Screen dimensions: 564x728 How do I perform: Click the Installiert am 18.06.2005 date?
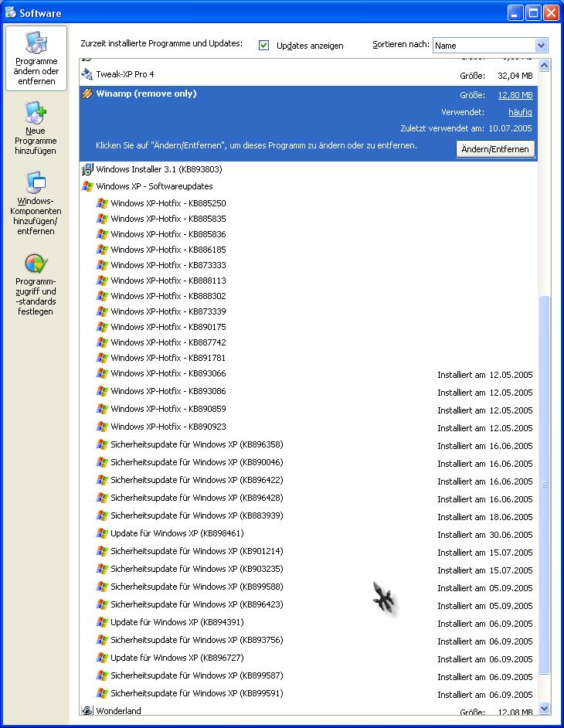pyautogui.click(x=485, y=517)
